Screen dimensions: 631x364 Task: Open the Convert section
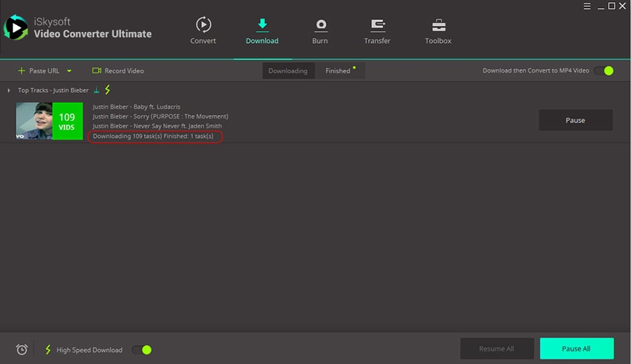coord(203,30)
